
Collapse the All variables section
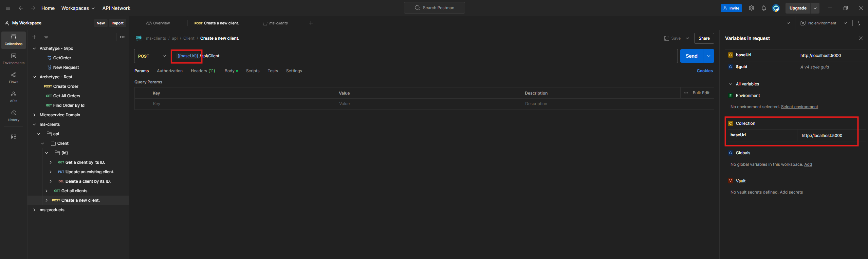click(731, 84)
